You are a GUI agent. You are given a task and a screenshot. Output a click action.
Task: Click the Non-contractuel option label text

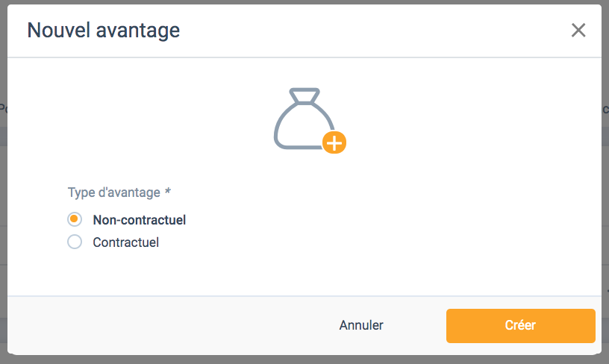[x=139, y=220]
